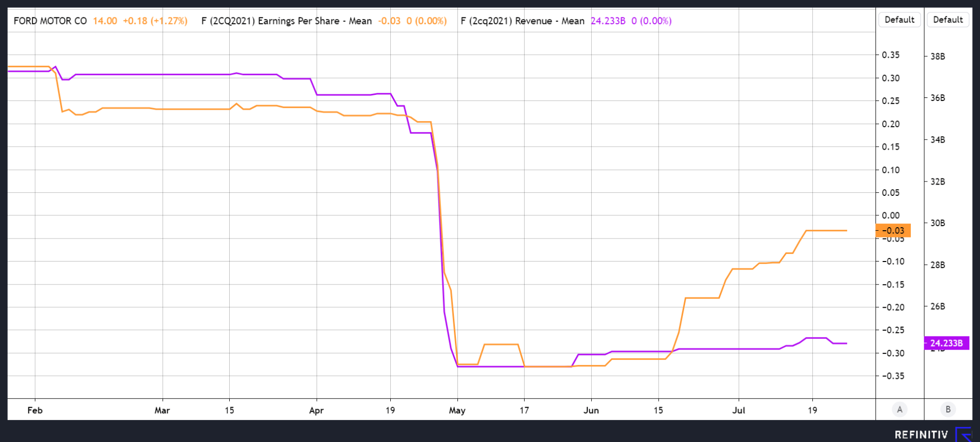This screenshot has width=980, height=442.
Task: Click the price change +0.18 (+1.27%)
Action: (155, 21)
